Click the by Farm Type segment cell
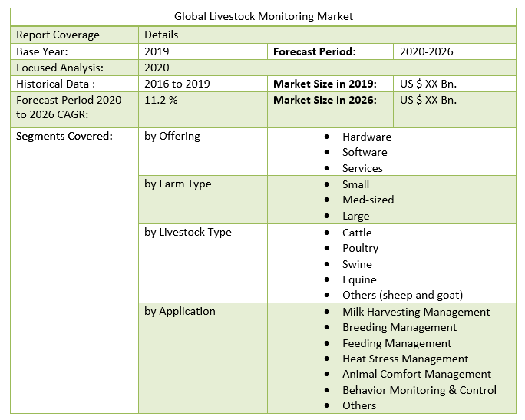The width and height of the screenshot is (525, 420). pos(177,184)
